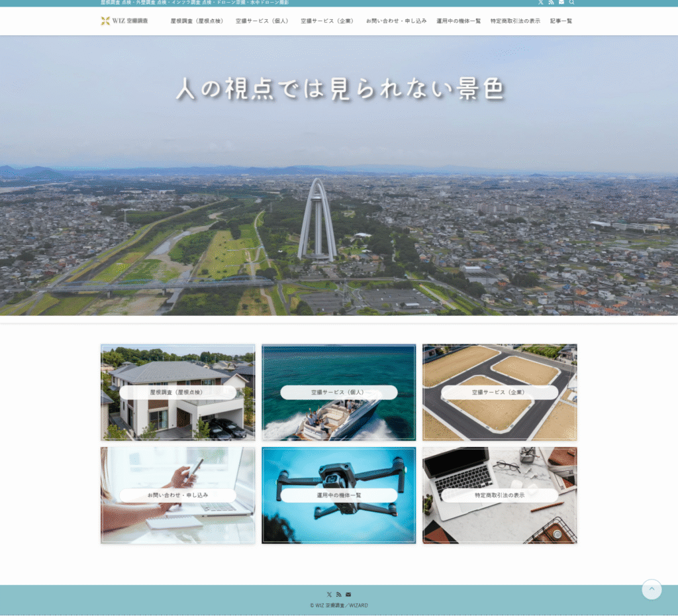Click the house card 屋根調査（屋根点検）
678x616 pixels.
177,392
